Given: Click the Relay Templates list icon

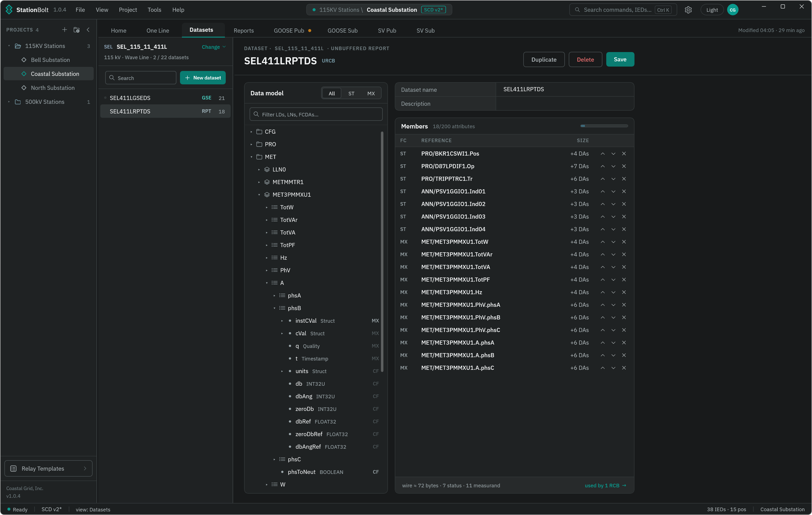Looking at the screenshot, I should pyautogui.click(x=13, y=468).
